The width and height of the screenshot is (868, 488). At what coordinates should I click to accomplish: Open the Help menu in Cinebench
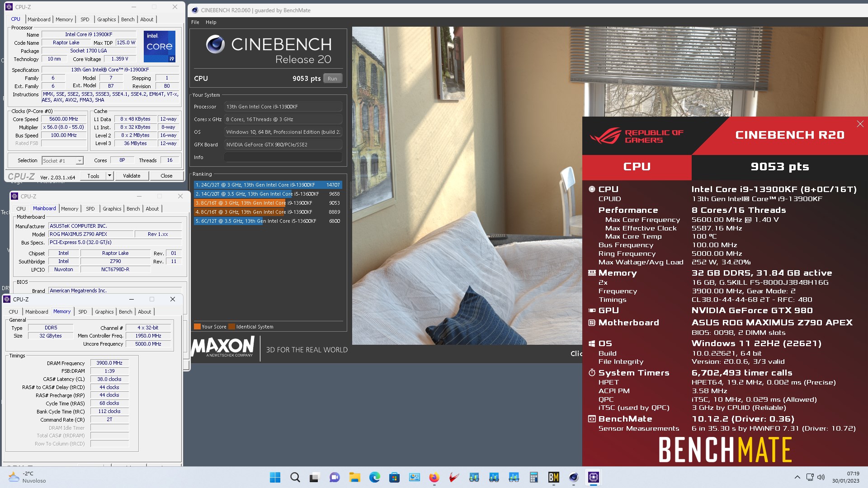(x=211, y=22)
